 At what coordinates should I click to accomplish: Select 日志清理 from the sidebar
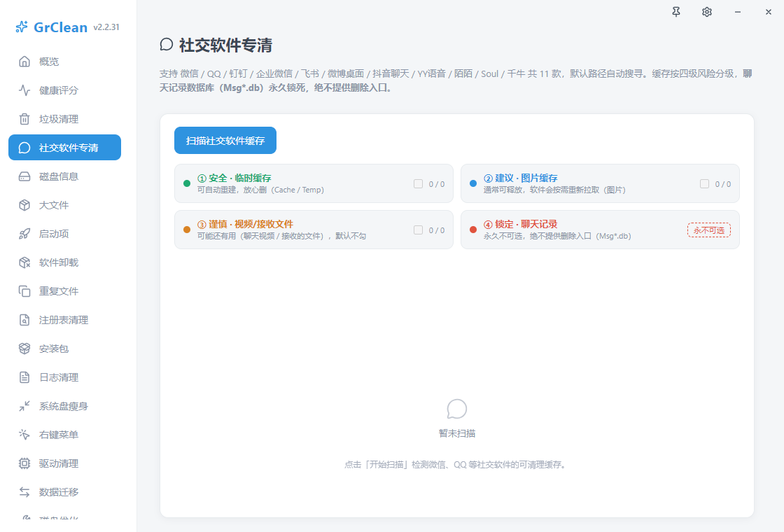coord(64,377)
